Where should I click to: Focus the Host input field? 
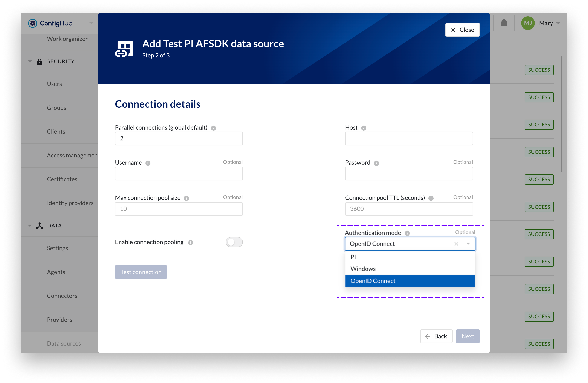pyautogui.click(x=409, y=139)
